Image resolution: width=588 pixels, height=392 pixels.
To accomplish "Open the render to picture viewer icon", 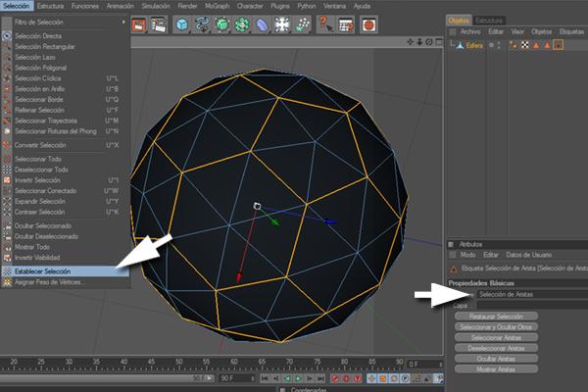I will (x=139, y=24).
